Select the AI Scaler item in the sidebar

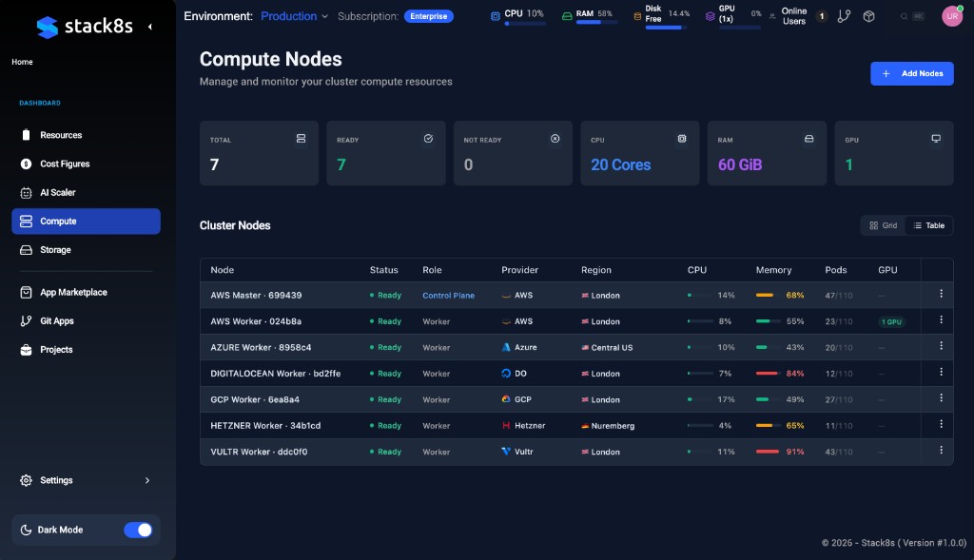click(x=59, y=192)
